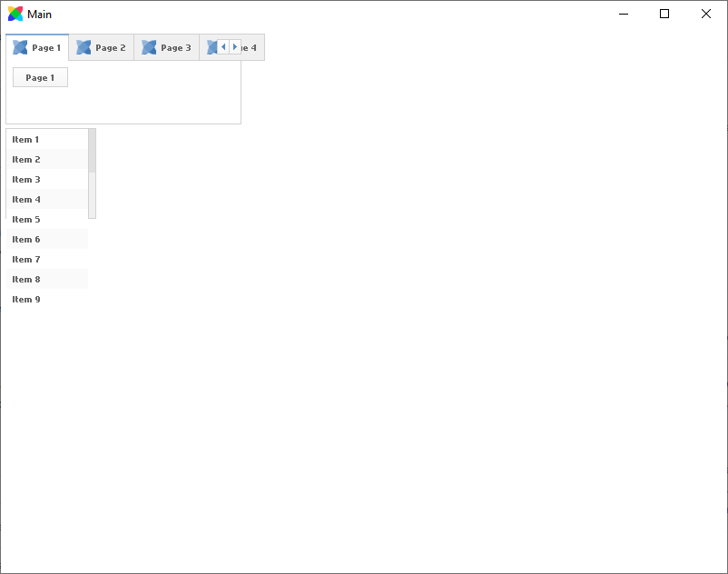The height and width of the screenshot is (574, 728).
Task: Close the Main window
Action: [x=705, y=14]
